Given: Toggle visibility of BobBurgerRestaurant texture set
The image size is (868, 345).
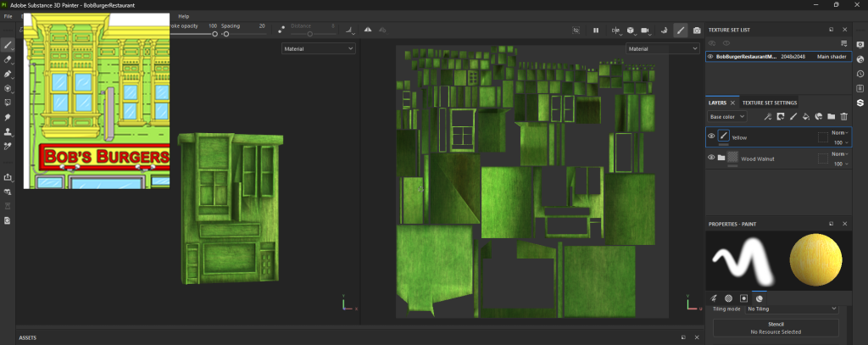Looking at the screenshot, I should [x=710, y=57].
